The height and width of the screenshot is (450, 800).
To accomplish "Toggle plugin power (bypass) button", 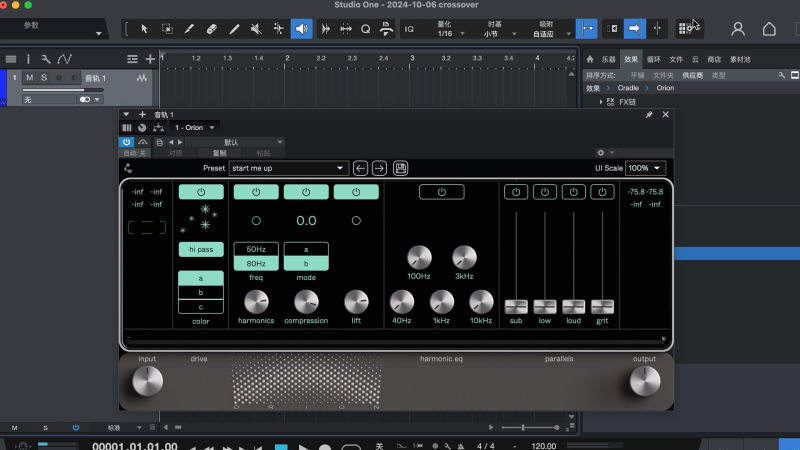I will pyautogui.click(x=127, y=142).
